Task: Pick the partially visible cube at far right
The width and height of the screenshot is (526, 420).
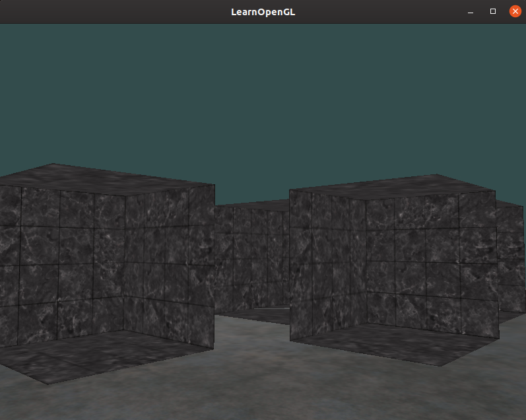Action: [510, 258]
